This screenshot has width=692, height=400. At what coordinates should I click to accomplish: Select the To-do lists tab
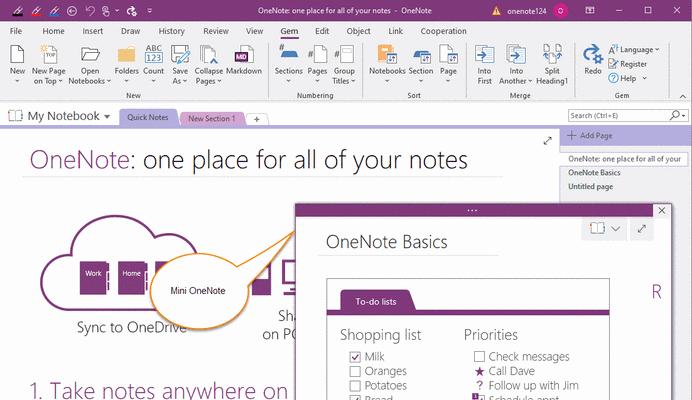(x=376, y=302)
